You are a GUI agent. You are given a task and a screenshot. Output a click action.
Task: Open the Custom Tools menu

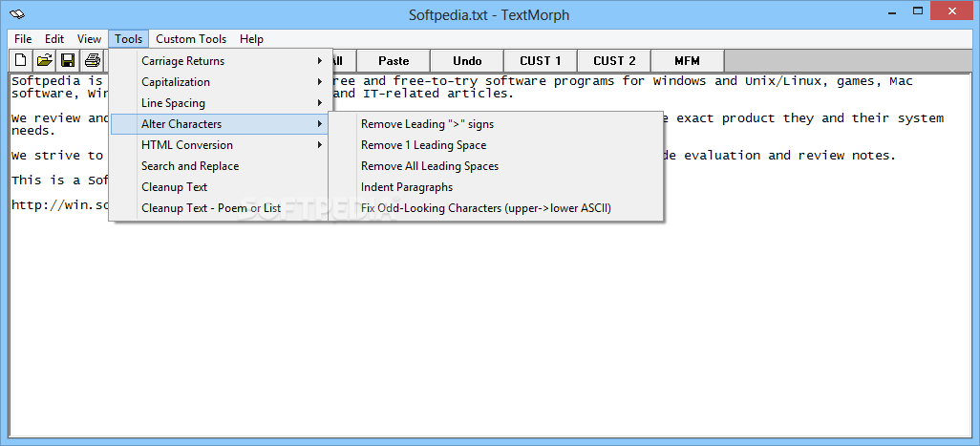point(191,39)
